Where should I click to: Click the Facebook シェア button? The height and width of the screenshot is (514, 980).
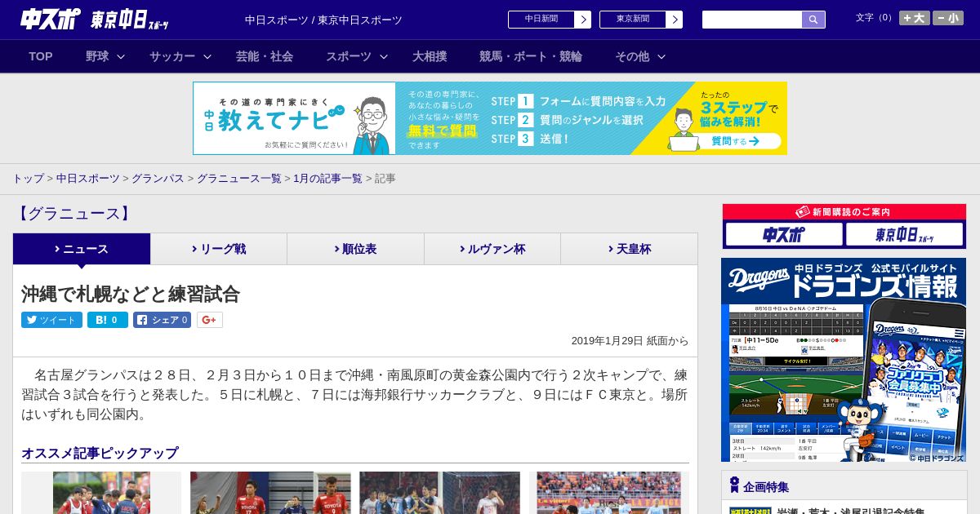click(x=162, y=320)
